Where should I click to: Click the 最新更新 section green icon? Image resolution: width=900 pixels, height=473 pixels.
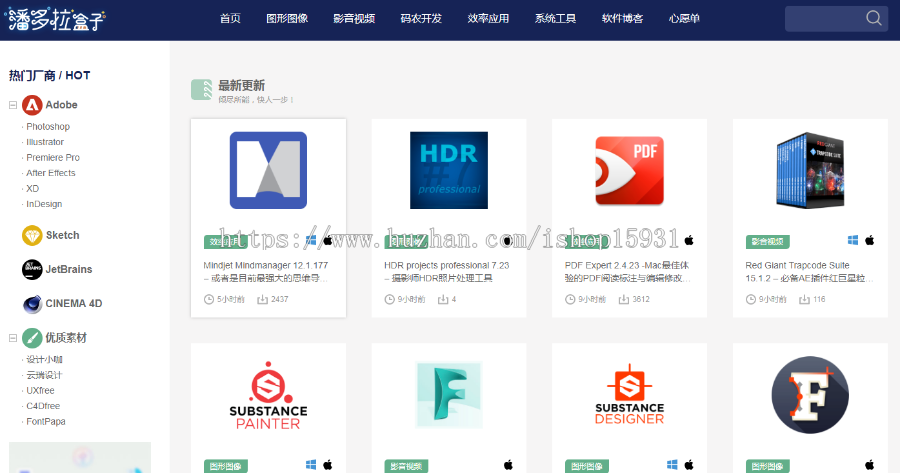201,90
